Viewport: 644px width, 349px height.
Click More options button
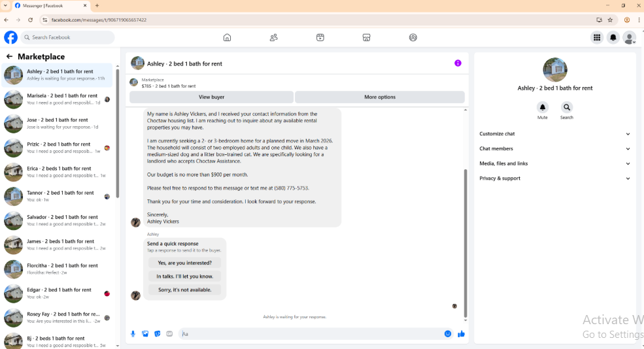[x=380, y=97]
